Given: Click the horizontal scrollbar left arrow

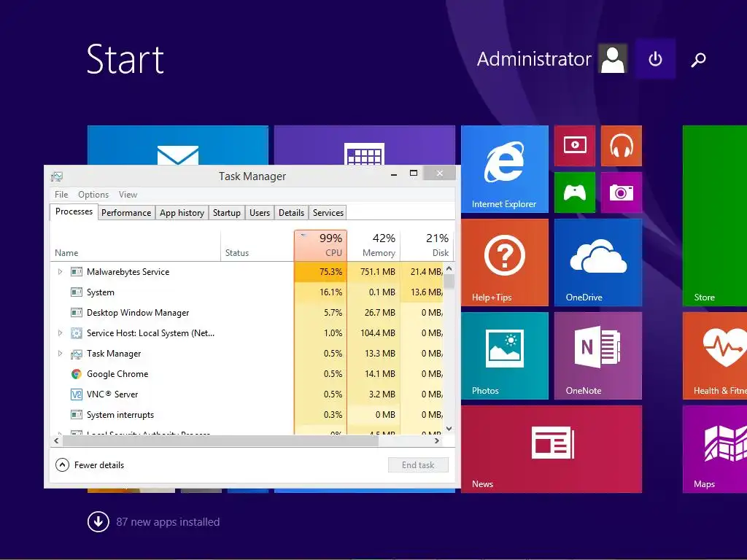Looking at the screenshot, I should [57, 441].
